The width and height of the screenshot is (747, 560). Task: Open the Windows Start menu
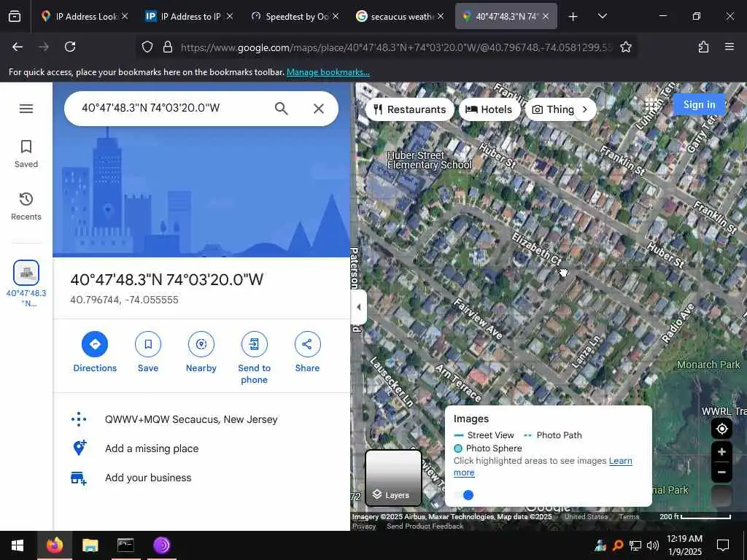pyautogui.click(x=18, y=545)
